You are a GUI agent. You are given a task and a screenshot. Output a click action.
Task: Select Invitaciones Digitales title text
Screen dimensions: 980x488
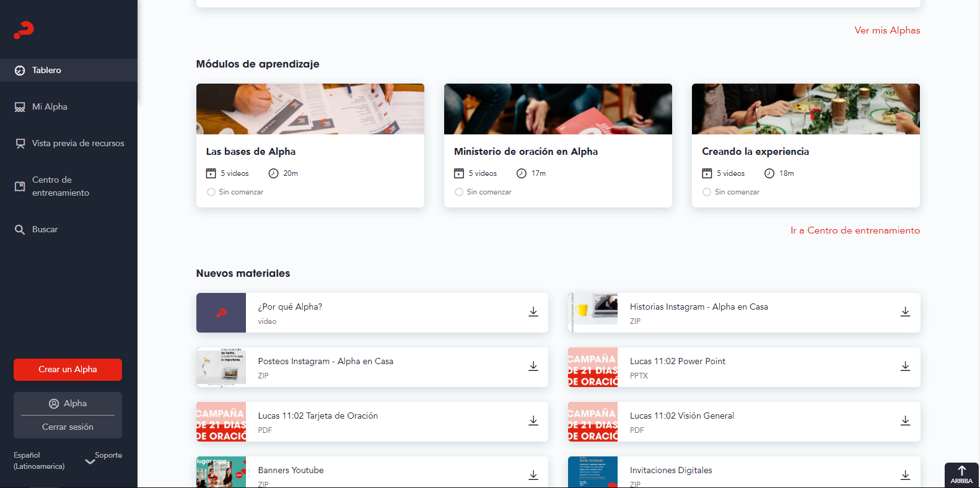671,471
